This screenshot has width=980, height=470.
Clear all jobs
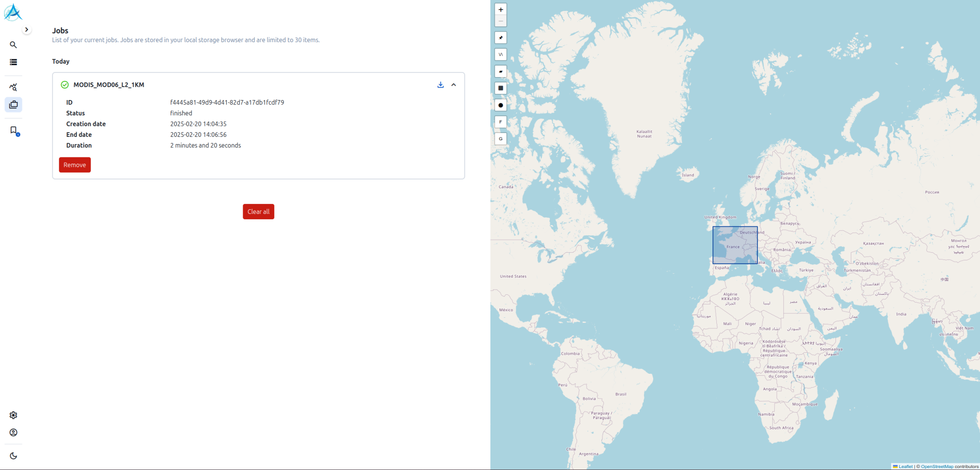258,212
